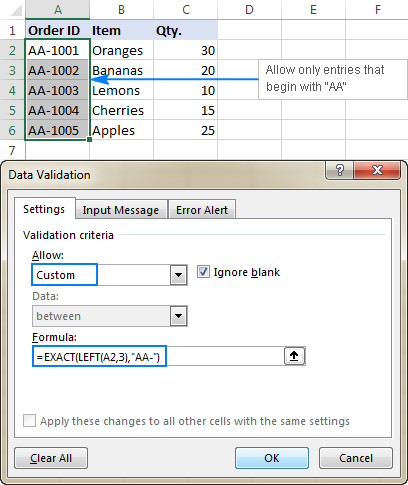Select the Settings tab

[44, 209]
